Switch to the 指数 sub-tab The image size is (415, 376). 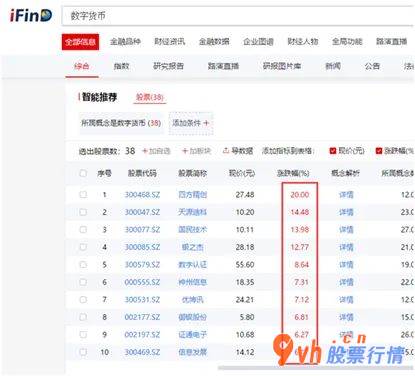coord(121,66)
